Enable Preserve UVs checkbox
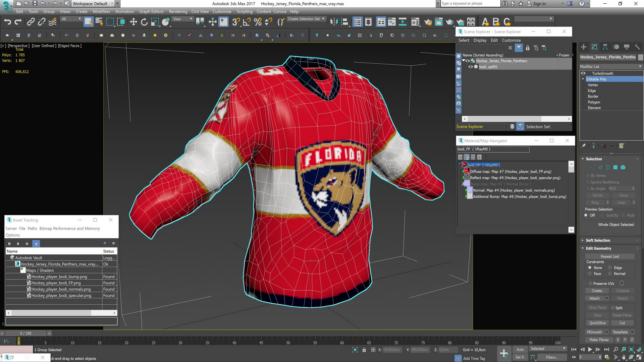 [590, 284]
